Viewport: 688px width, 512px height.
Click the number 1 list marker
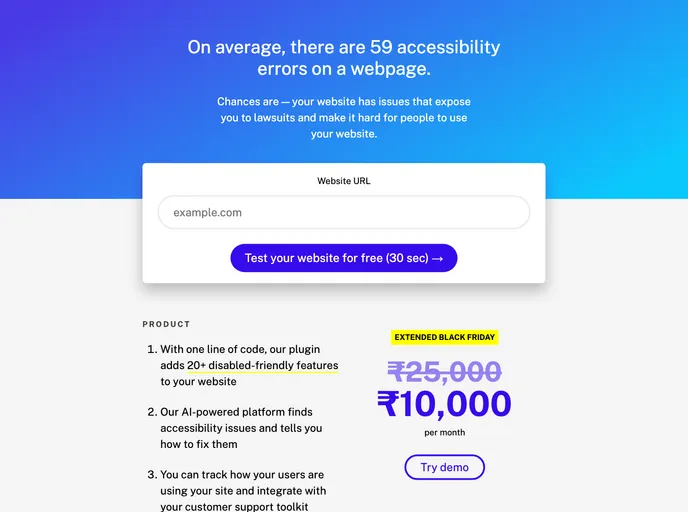(x=152, y=350)
